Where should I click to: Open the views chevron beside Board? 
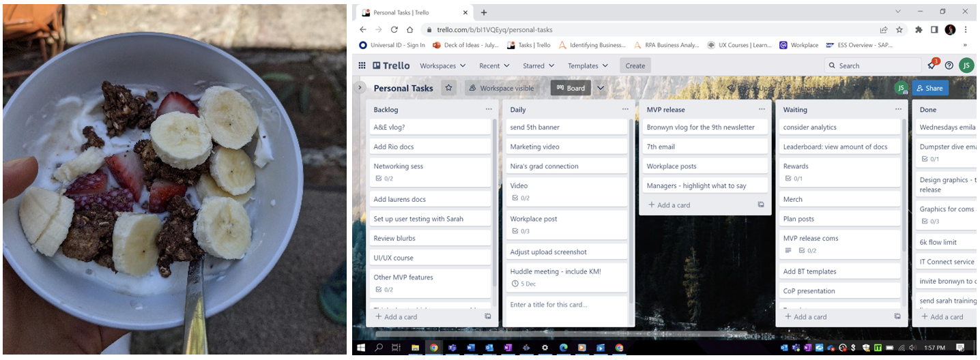pos(601,88)
